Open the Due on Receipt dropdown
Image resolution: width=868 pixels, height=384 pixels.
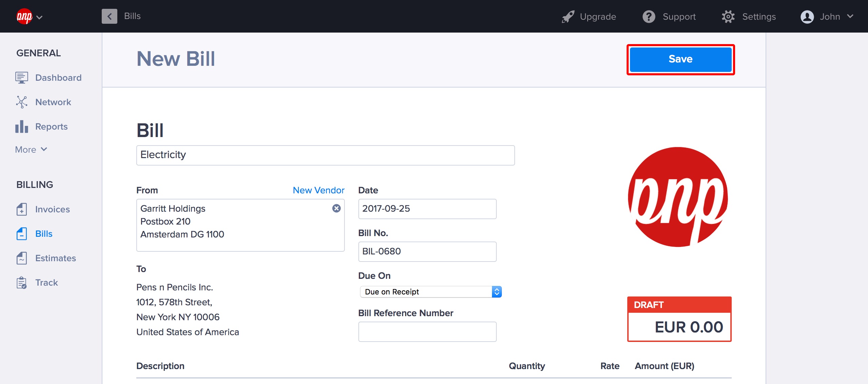tap(430, 292)
